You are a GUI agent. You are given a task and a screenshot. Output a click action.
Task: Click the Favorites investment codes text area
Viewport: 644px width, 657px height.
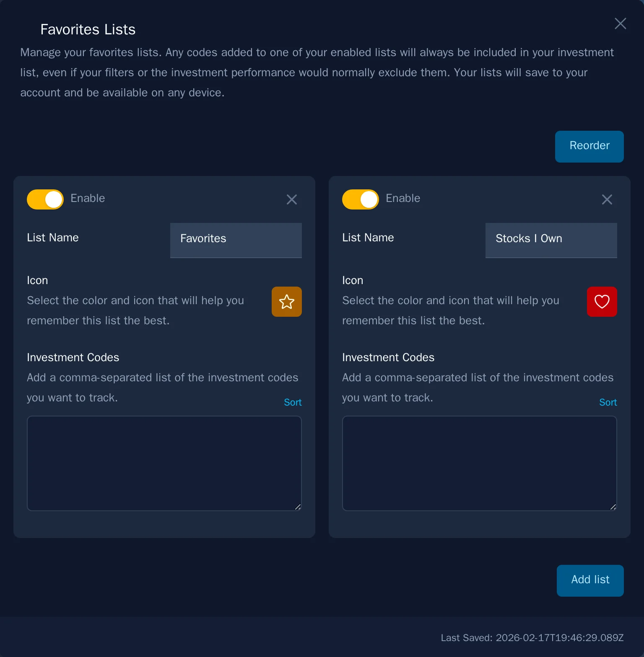164,463
